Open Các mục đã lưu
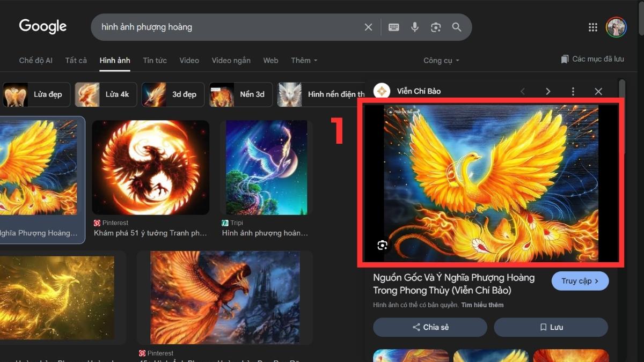The width and height of the screenshot is (644, 362). point(592,59)
